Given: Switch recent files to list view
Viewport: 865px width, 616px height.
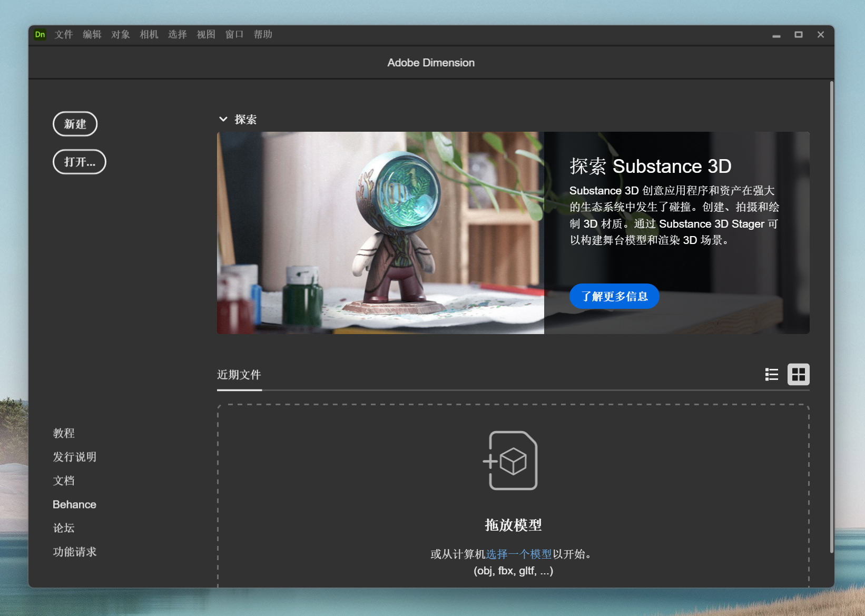Looking at the screenshot, I should click(x=771, y=375).
